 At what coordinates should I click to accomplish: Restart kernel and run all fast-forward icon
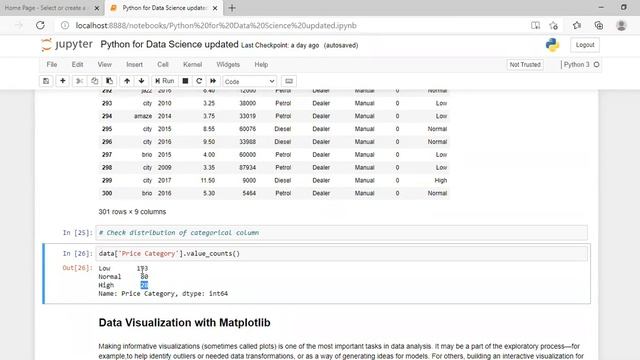213,81
